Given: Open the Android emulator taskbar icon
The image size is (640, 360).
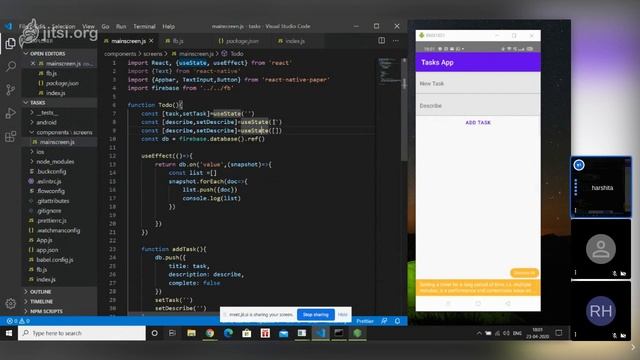Looking at the screenshot, I should pos(358,333).
